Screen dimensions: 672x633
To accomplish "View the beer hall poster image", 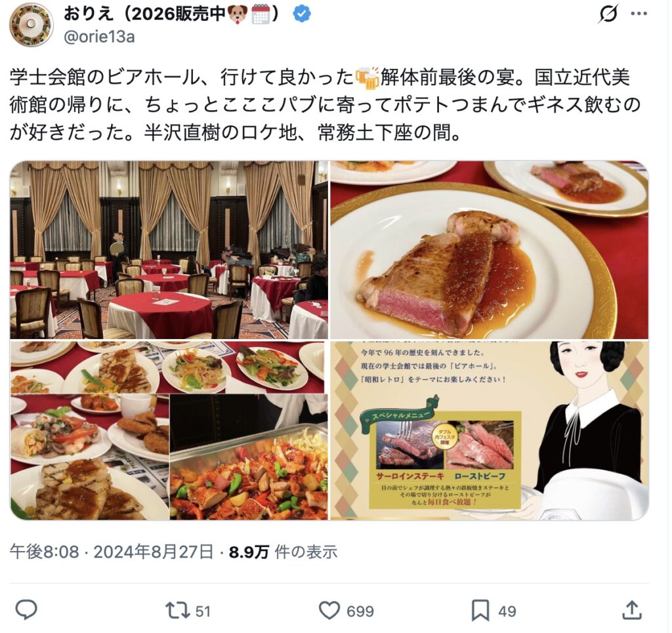I will (x=490, y=430).
